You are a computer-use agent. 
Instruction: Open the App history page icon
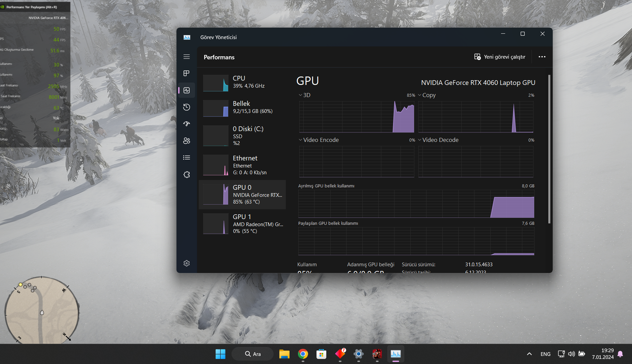pyautogui.click(x=187, y=107)
